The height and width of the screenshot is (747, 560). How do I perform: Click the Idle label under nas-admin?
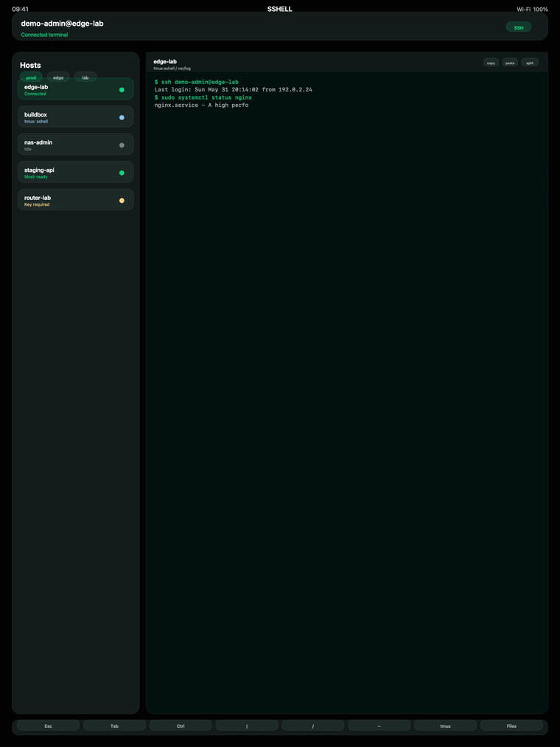pos(27,149)
